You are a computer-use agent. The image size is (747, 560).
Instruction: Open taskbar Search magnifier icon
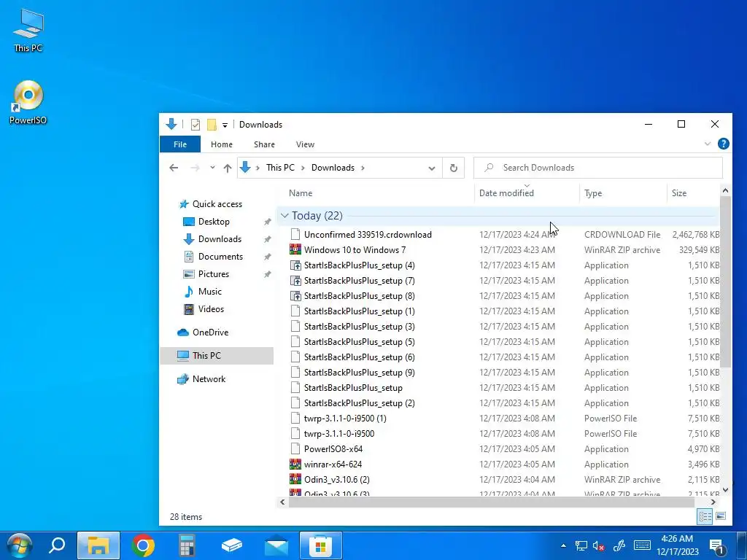pos(57,545)
